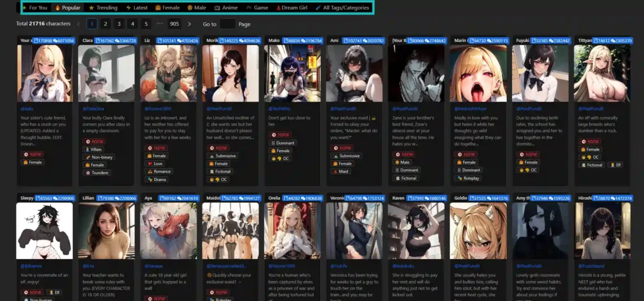Switch to the Trending tab
Image resolution: width=644 pixels, height=301 pixels.
[103, 8]
